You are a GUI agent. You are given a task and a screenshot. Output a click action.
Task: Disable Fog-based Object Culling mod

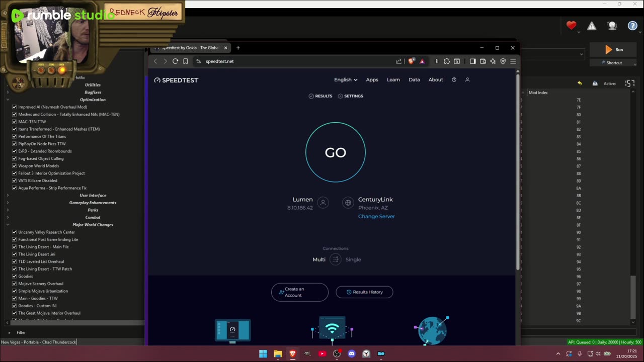point(14,158)
